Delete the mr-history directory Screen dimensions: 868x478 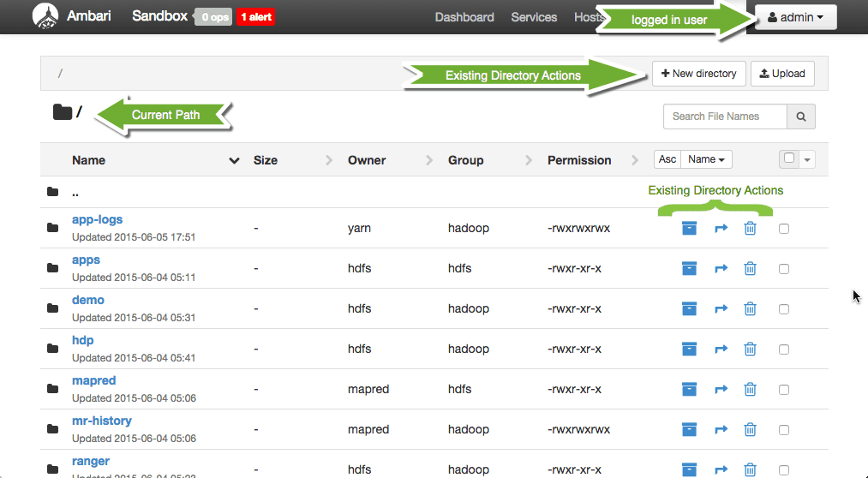point(750,429)
